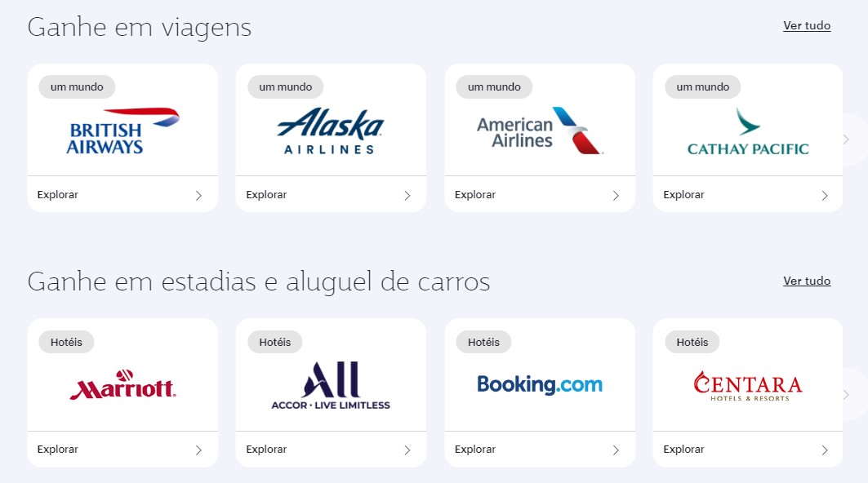
Task: Advance the hotels carousel with right arrow
Action: [846, 395]
